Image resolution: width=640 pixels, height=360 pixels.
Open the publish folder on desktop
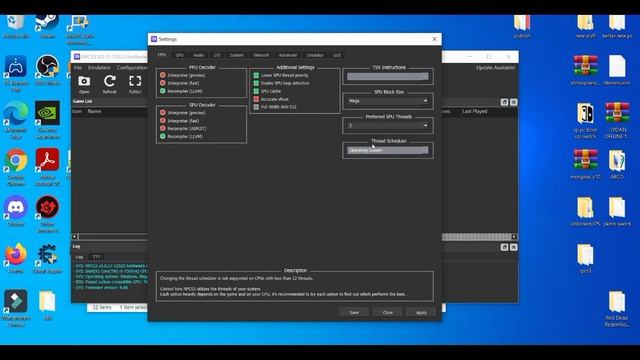point(522,27)
